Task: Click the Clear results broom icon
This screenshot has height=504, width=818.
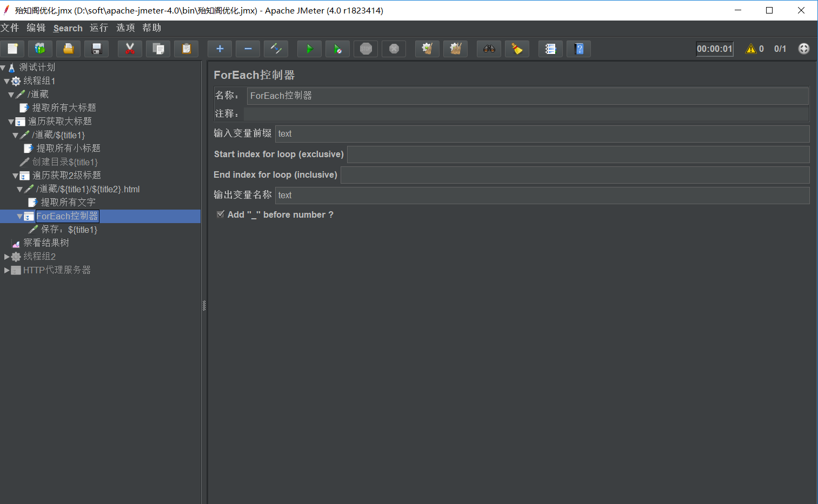Action: [x=428, y=49]
